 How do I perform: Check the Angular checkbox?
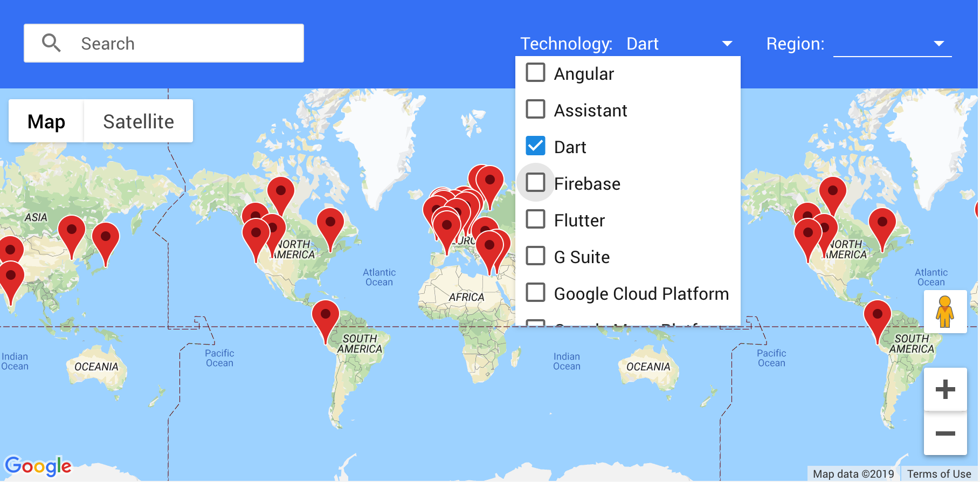pos(535,72)
